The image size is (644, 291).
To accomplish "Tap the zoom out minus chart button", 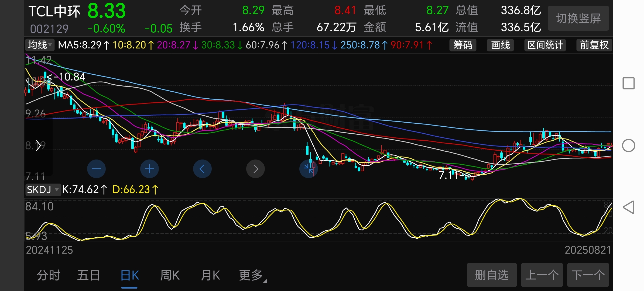I will [96, 169].
